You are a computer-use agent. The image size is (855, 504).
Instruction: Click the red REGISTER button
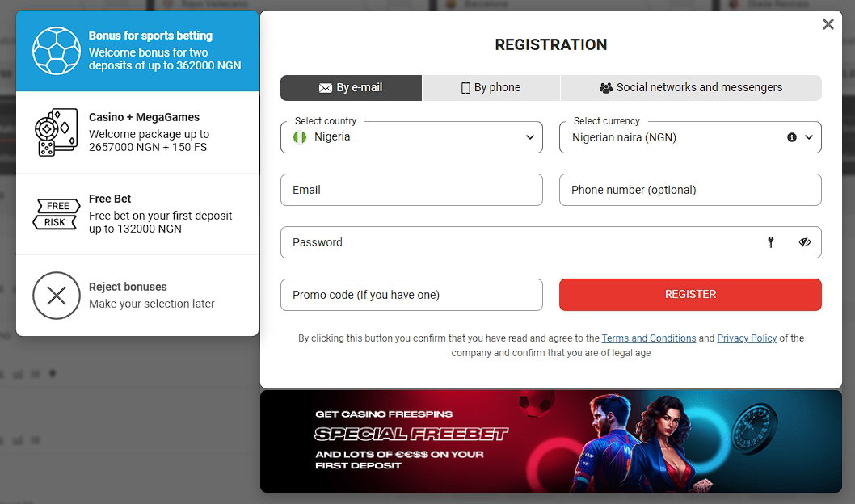[x=690, y=295]
